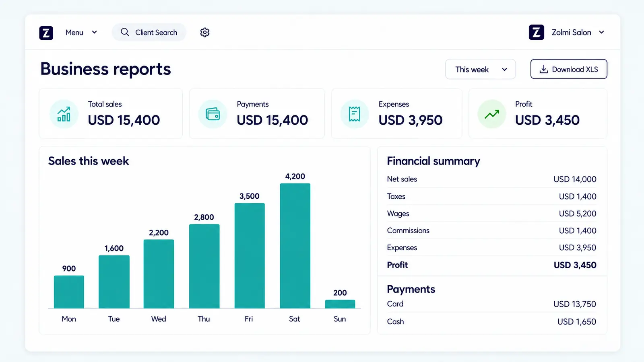This screenshot has height=362, width=644.
Task: Click the Card USD 13,750 amount
Action: tap(575, 304)
